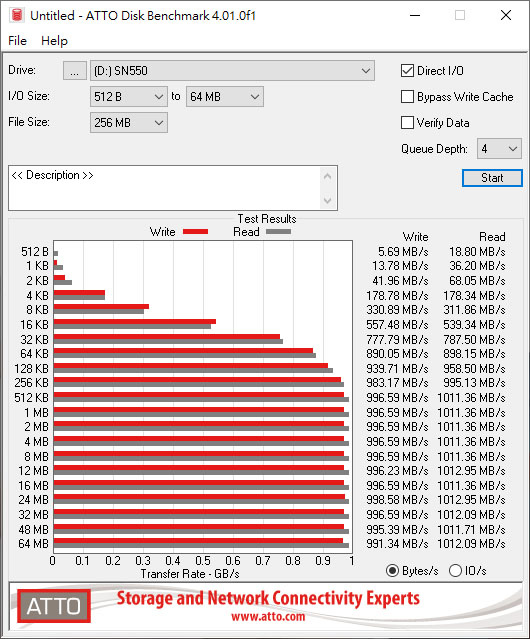Click the 32 MB row label in chart
Screen dimensions: 530x639
33,515
